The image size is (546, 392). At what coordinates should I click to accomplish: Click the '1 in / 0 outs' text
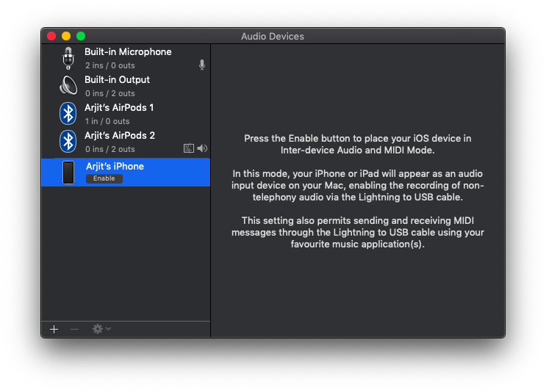point(107,121)
